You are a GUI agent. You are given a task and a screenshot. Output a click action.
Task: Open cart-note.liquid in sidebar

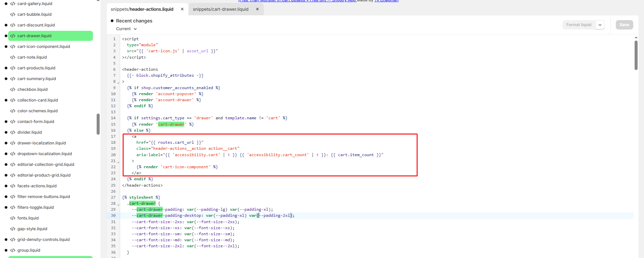click(32, 57)
